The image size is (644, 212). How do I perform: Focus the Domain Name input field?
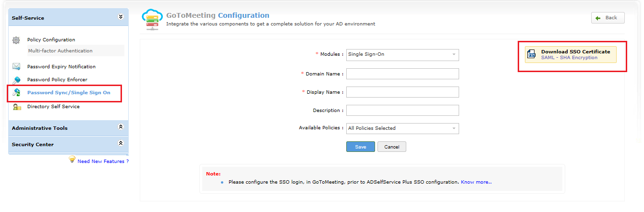[x=402, y=74]
